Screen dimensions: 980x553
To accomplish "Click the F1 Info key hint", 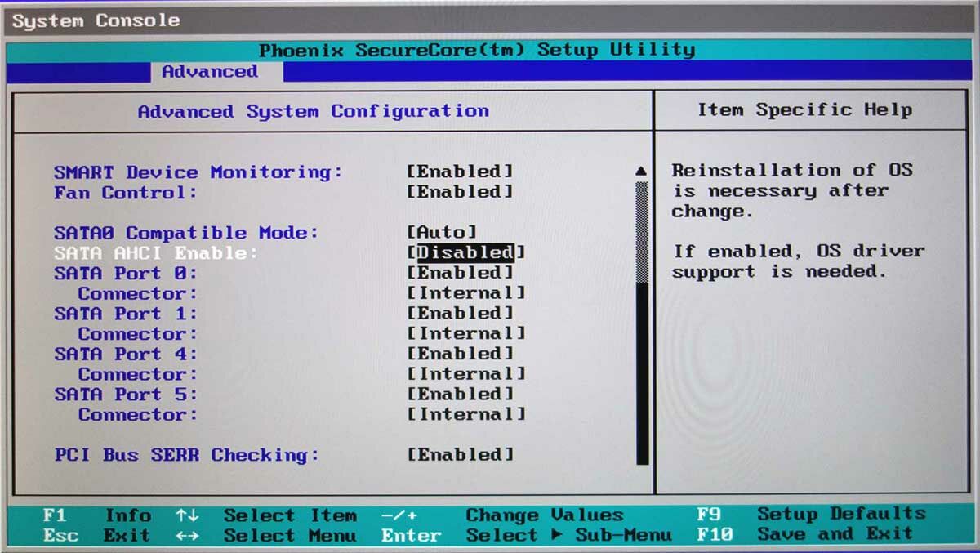I will coord(96,515).
